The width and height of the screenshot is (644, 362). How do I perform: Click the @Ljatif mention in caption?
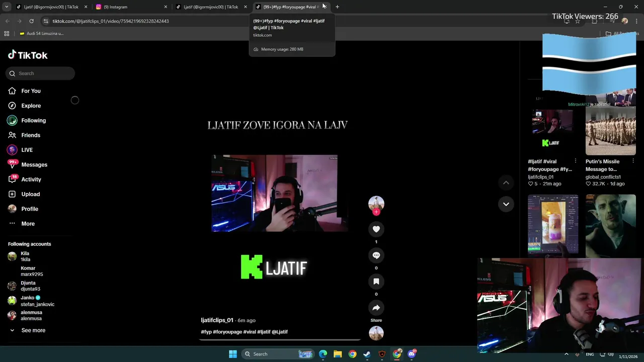pyautogui.click(x=280, y=332)
